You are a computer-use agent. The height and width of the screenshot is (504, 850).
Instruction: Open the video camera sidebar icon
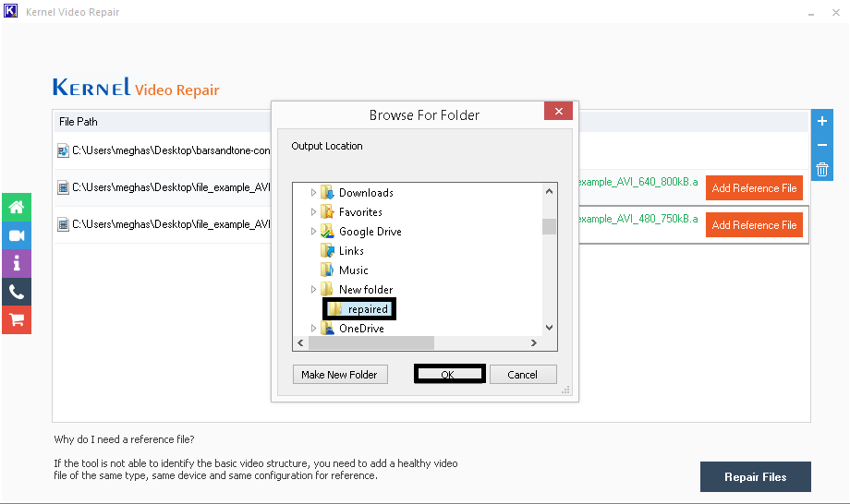17,235
